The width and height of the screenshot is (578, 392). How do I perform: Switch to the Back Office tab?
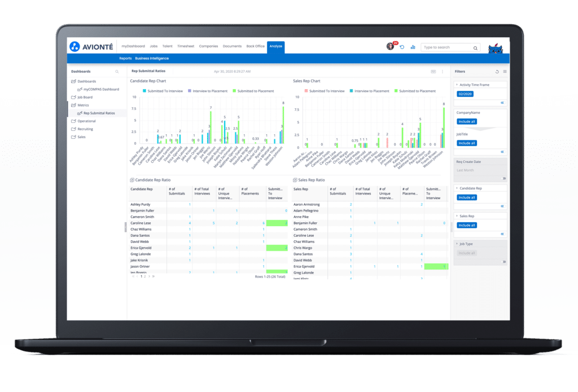pyautogui.click(x=255, y=46)
